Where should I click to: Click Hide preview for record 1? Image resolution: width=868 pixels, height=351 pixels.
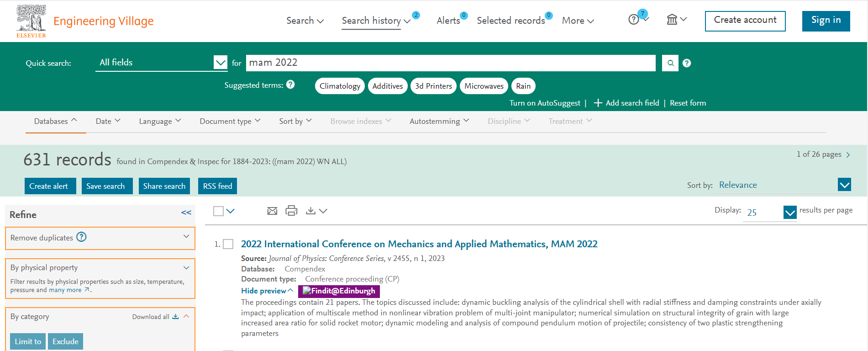point(267,291)
